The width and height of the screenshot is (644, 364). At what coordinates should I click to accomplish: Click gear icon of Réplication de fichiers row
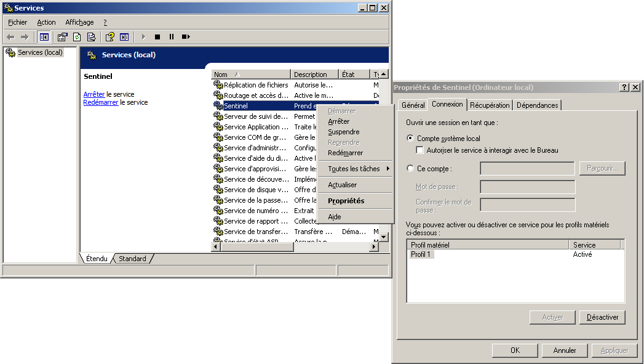(x=218, y=85)
